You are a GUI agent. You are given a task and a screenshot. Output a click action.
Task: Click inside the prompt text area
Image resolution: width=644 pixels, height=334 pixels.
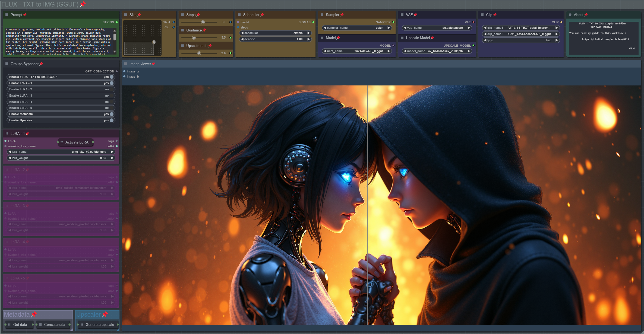[x=58, y=41]
